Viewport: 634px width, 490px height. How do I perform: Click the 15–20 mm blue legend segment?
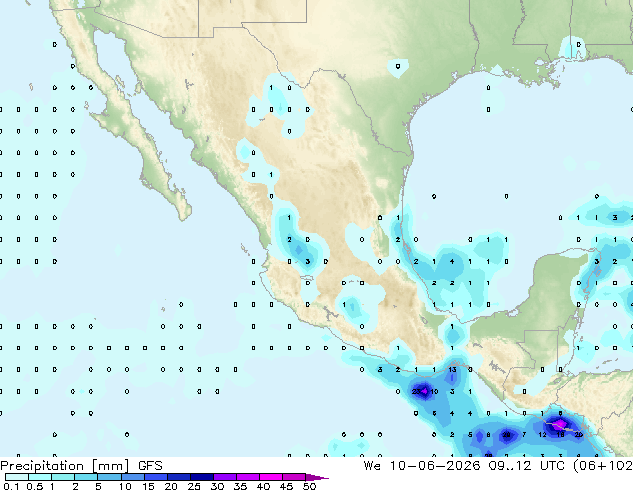coord(155,477)
